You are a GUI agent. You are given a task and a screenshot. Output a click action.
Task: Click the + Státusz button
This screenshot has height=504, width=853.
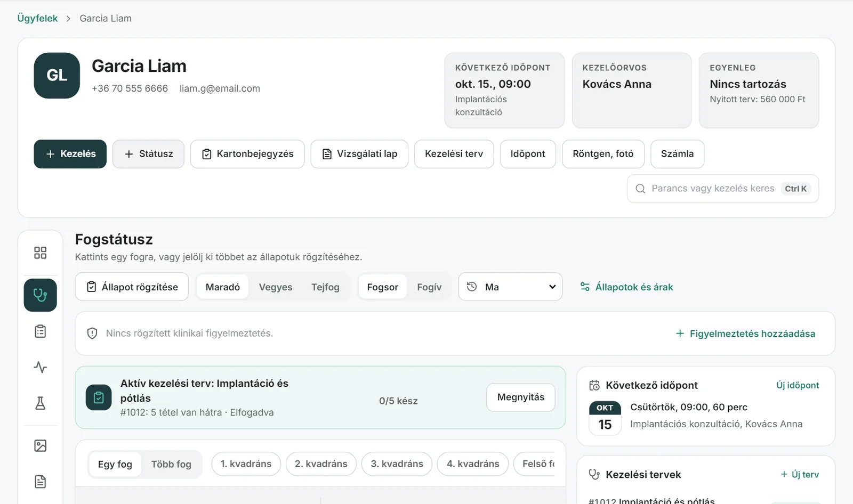[x=148, y=154]
